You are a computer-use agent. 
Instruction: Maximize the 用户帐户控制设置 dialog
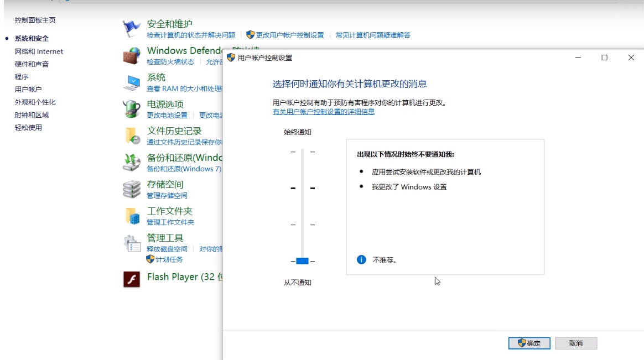tap(604, 58)
